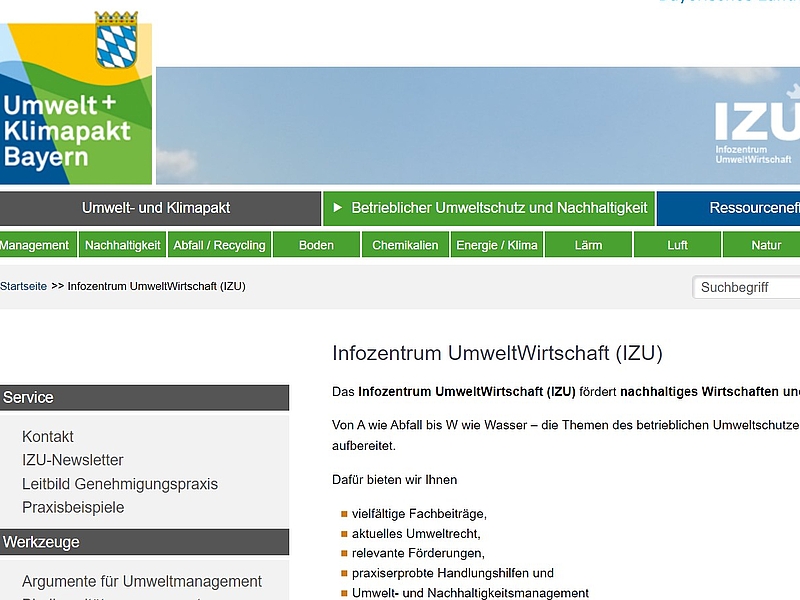Click the Suchbegriff search field
The height and width of the screenshot is (600, 800).
(746, 287)
